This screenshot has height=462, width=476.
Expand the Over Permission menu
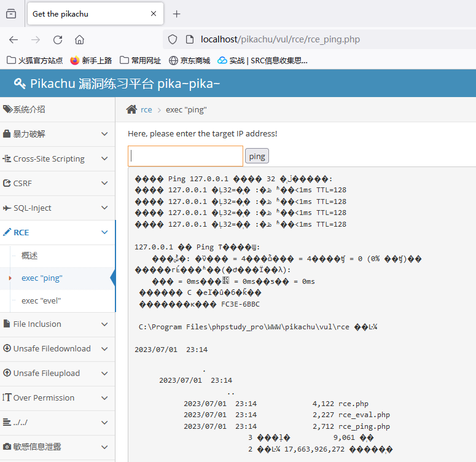[x=57, y=398]
